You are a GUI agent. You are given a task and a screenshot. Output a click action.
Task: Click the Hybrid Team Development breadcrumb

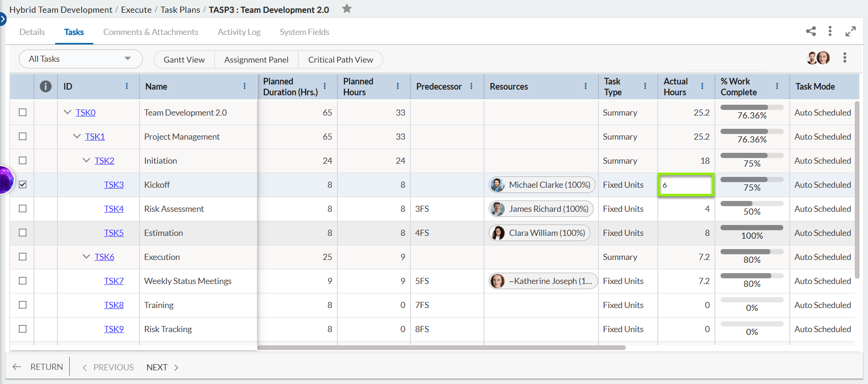coord(61,9)
